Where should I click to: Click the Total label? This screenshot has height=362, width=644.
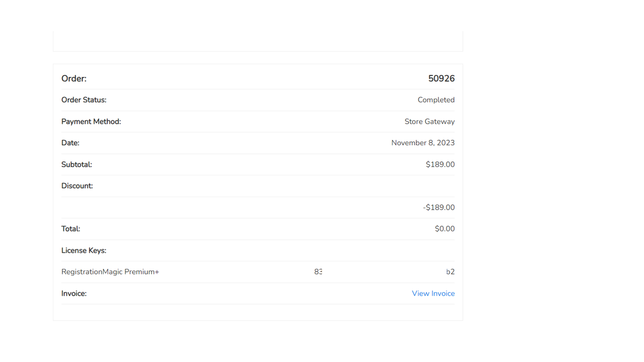[70, 229]
